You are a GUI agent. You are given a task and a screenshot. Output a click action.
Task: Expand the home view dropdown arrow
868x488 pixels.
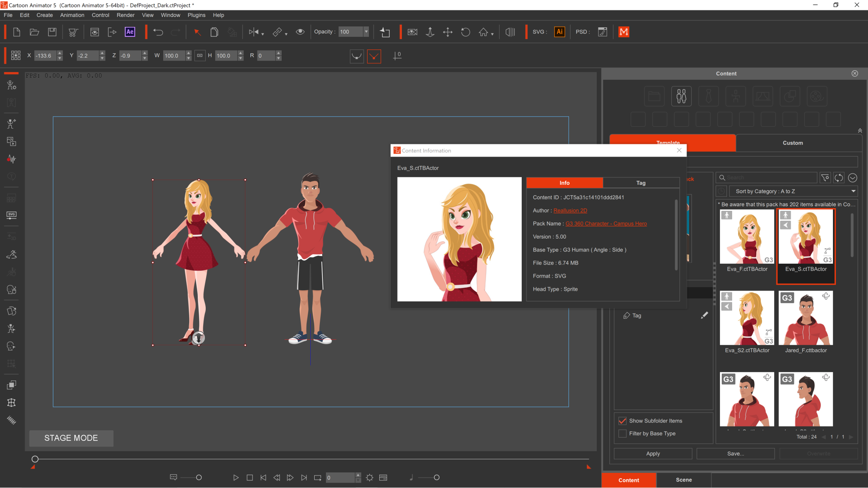(x=492, y=34)
